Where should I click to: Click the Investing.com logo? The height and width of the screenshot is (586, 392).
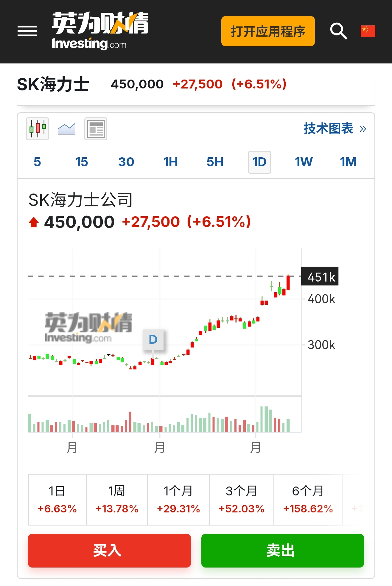(x=100, y=31)
